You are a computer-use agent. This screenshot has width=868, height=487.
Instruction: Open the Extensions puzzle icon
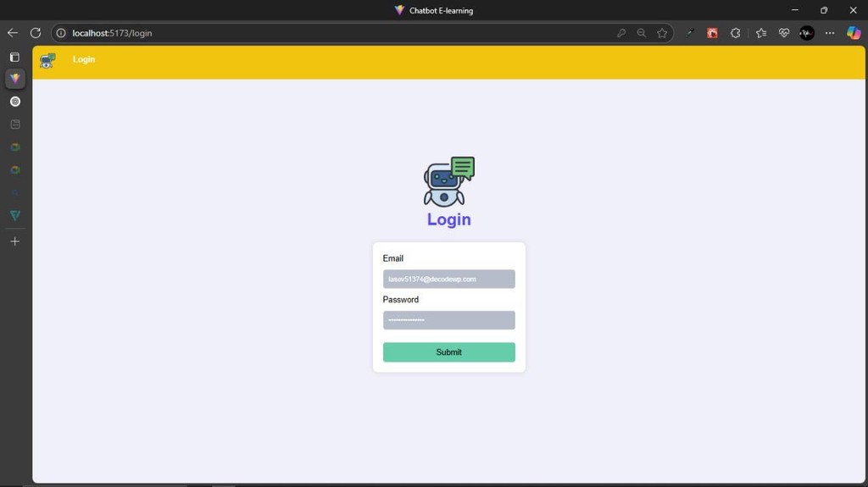tap(735, 33)
